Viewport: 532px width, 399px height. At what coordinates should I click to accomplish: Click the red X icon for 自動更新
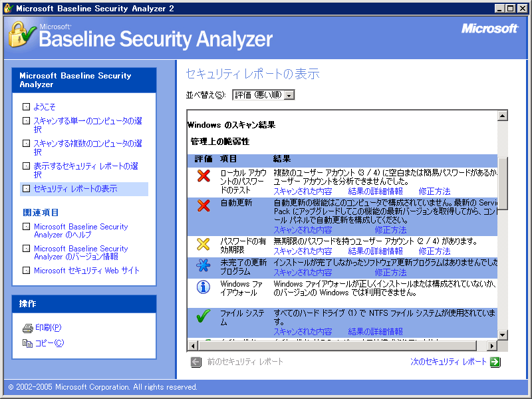(203, 205)
